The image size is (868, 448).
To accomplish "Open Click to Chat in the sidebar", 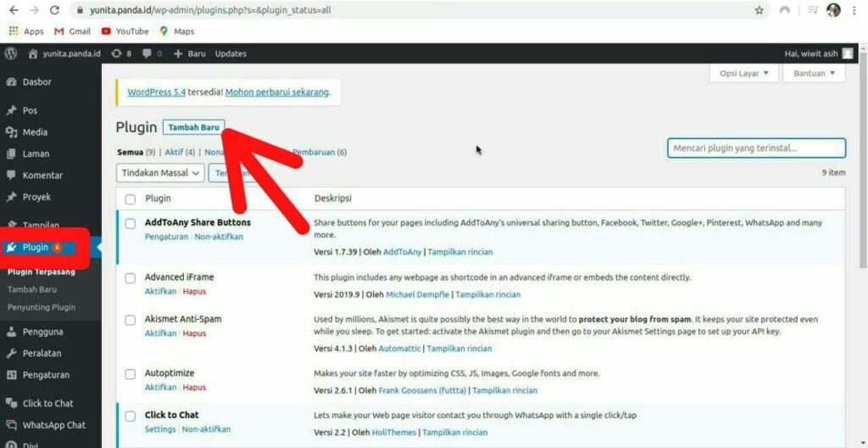I will tap(50, 403).
